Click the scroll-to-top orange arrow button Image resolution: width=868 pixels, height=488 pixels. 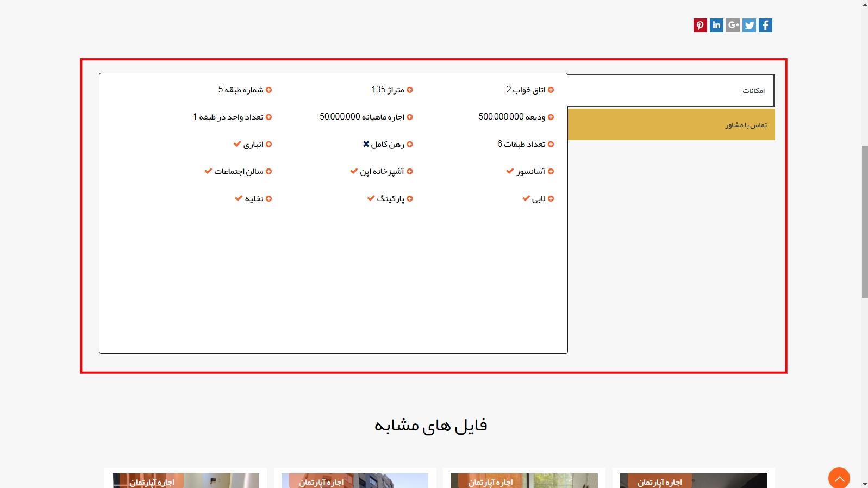point(839,478)
